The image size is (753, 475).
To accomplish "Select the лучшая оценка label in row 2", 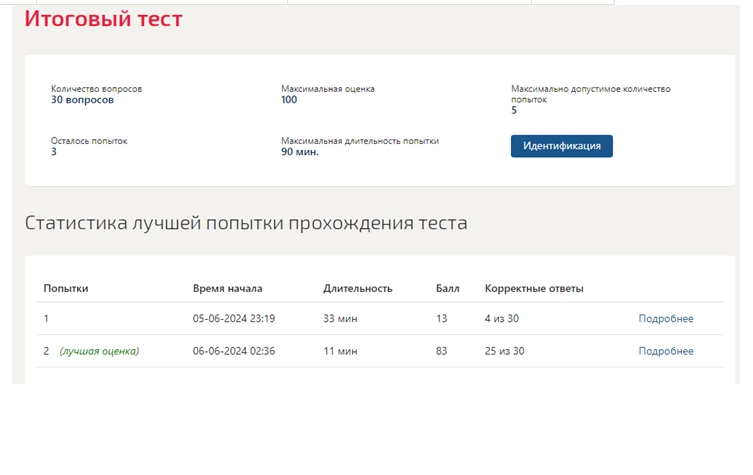I will (99, 351).
